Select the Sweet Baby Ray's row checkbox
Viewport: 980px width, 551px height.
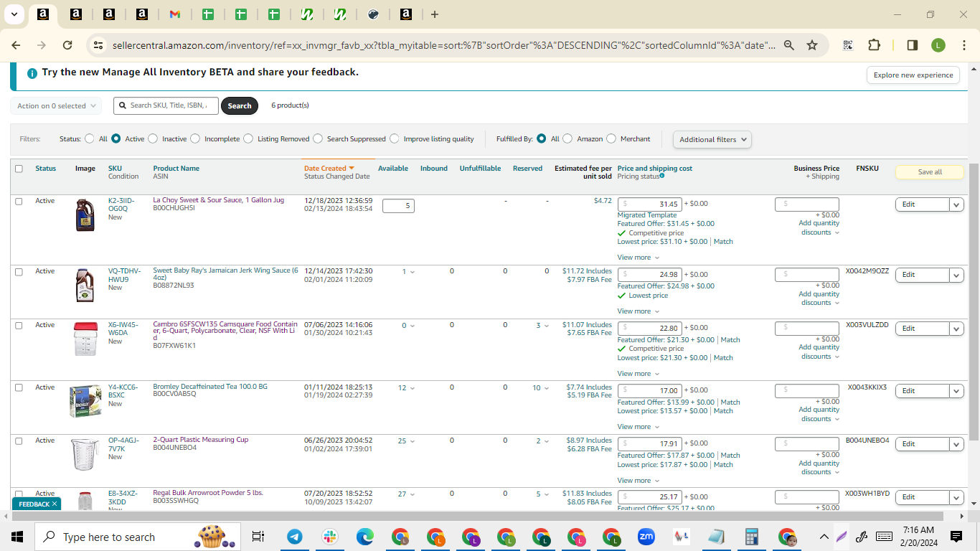coord(19,272)
